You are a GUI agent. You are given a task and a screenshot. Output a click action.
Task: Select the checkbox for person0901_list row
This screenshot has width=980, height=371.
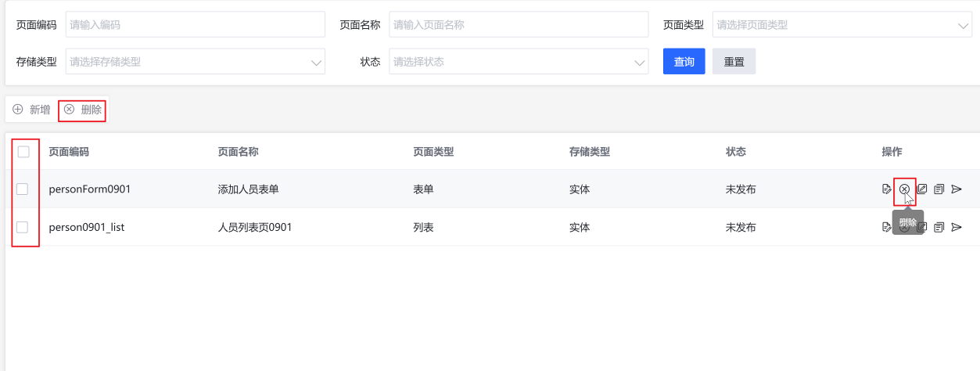point(23,227)
